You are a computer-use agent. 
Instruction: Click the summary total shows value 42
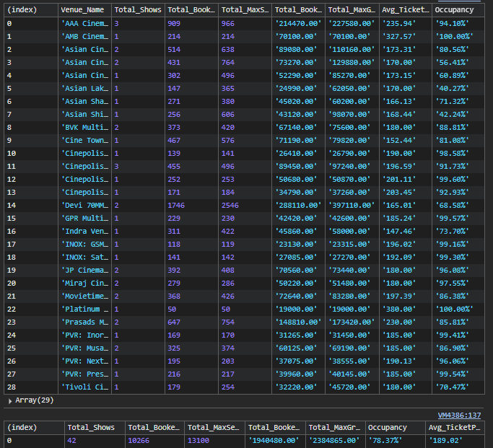[71, 441]
